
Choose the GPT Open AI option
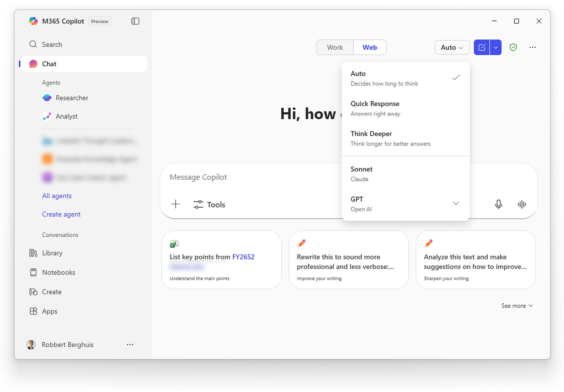[406, 204]
